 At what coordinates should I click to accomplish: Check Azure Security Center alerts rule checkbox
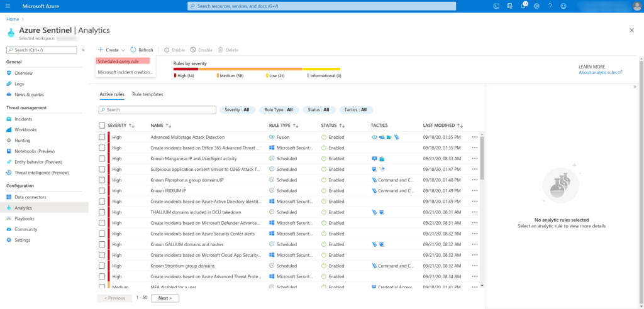102,234
